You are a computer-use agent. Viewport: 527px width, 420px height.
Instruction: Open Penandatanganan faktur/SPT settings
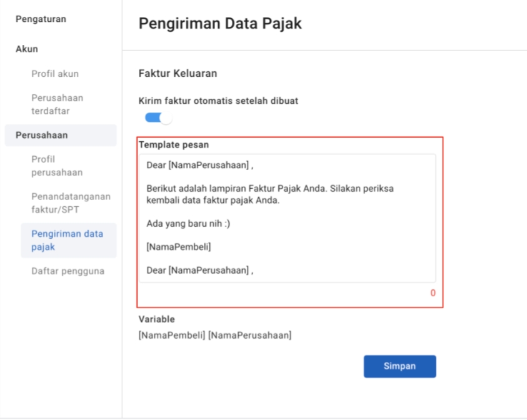71,202
